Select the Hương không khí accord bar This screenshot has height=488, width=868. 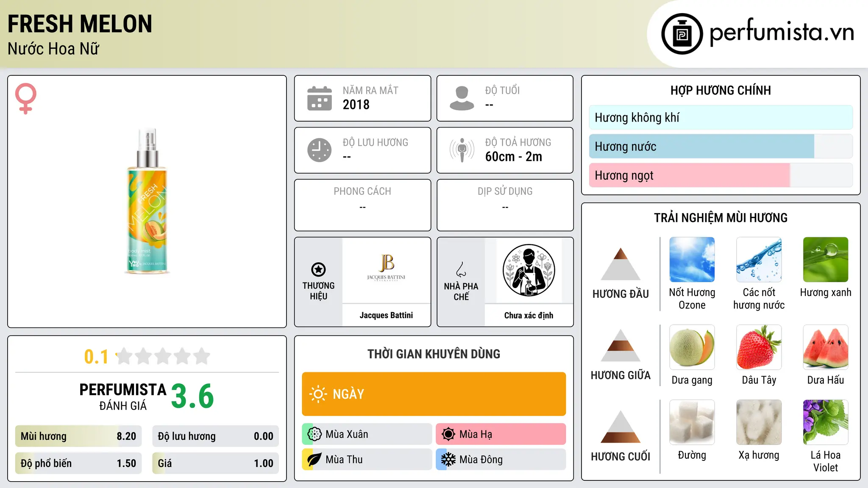click(x=721, y=117)
